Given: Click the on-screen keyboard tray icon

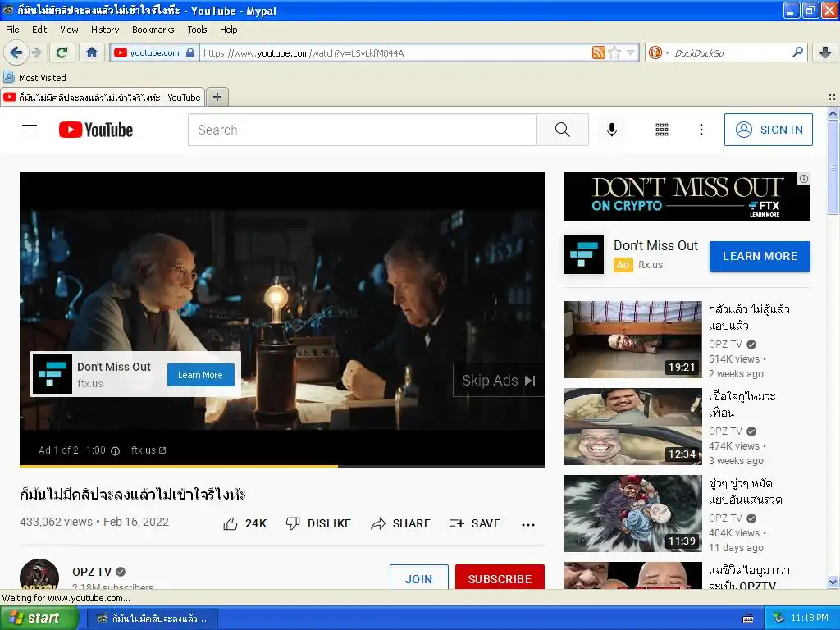Looking at the screenshot, I should [x=748, y=619].
